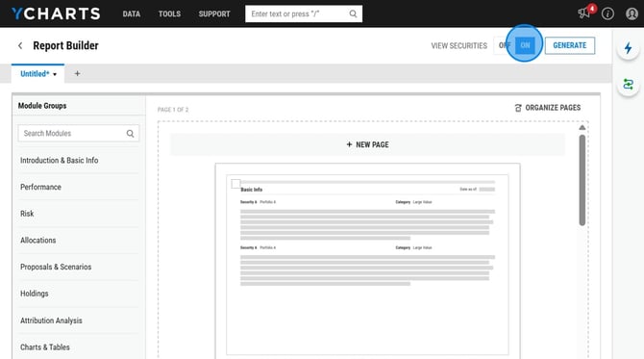
Task: Open the info help icon
Action: (x=607, y=13)
